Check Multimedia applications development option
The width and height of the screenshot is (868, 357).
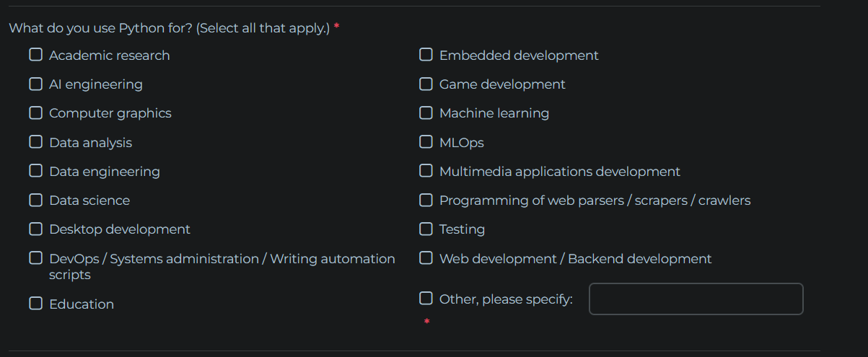[426, 171]
